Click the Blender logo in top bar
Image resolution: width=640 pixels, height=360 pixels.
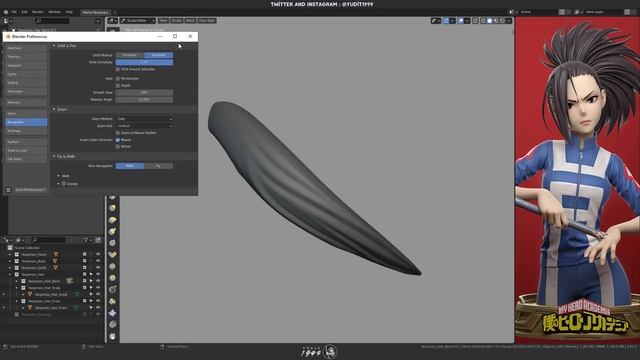click(x=6, y=12)
